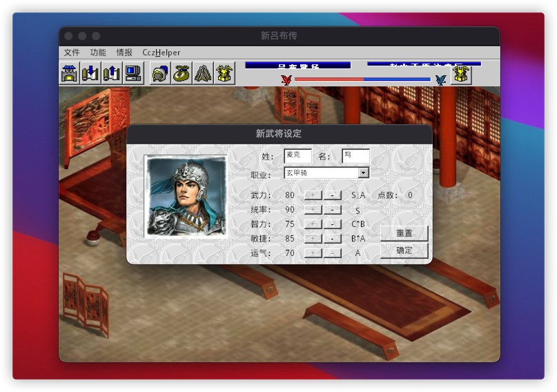The image size is (557, 392).
Task: Decrease 智力 with its minus button
Action: pyautogui.click(x=332, y=224)
